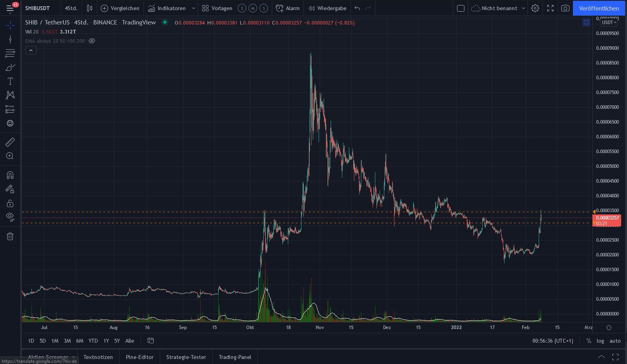Select the 1D date range
The height and width of the screenshot is (364, 627).
[x=31, y=341]
